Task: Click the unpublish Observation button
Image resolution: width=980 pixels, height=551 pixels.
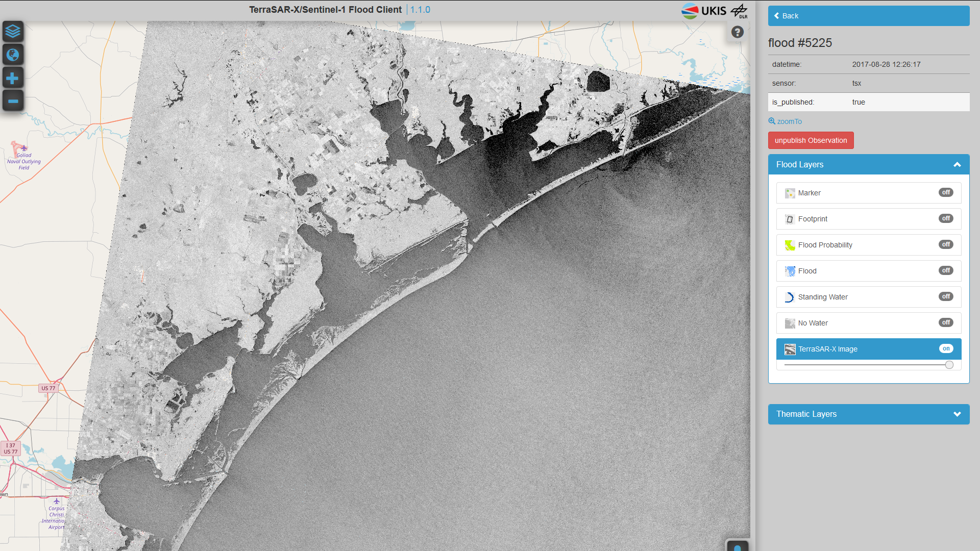Action: 811,140
